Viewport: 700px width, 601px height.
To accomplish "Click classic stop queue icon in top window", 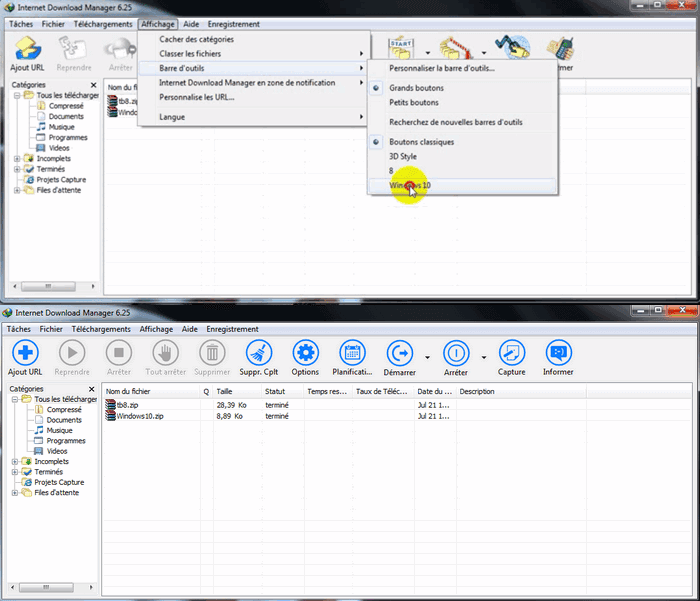I will (x=456, y=48).
